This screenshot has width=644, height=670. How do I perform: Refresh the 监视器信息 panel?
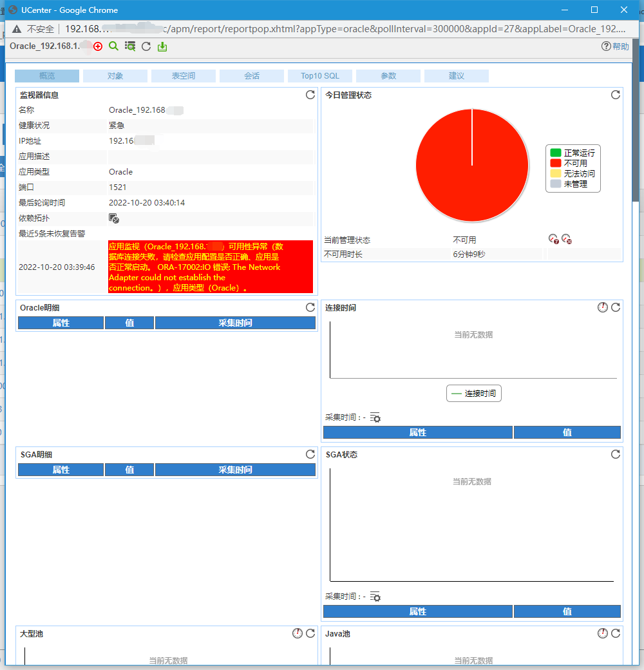point(310,95)
